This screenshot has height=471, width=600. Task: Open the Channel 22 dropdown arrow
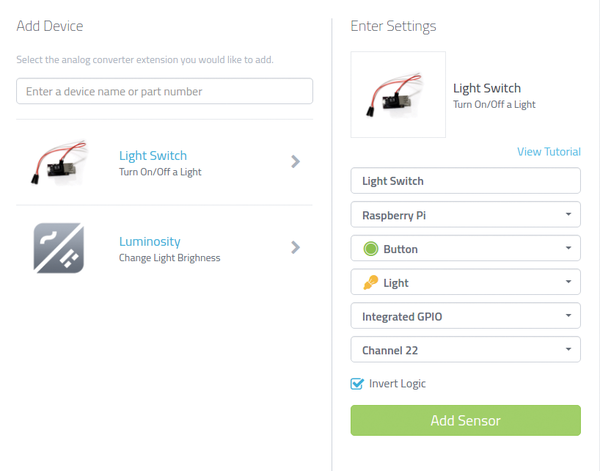point(568,349)
